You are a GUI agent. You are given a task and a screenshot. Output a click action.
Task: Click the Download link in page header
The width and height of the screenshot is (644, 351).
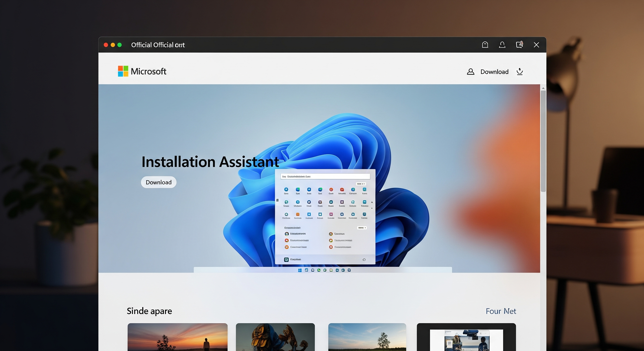tap(494, 72)
